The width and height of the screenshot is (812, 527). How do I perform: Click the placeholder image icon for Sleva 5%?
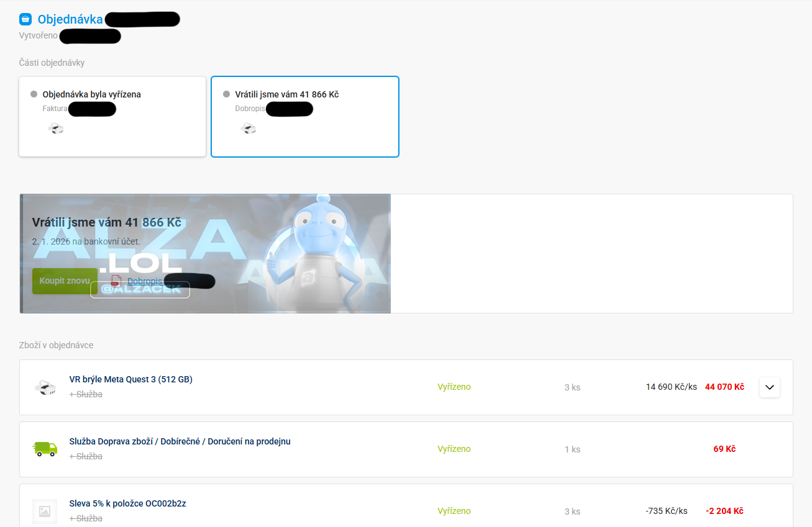[45, 511]
